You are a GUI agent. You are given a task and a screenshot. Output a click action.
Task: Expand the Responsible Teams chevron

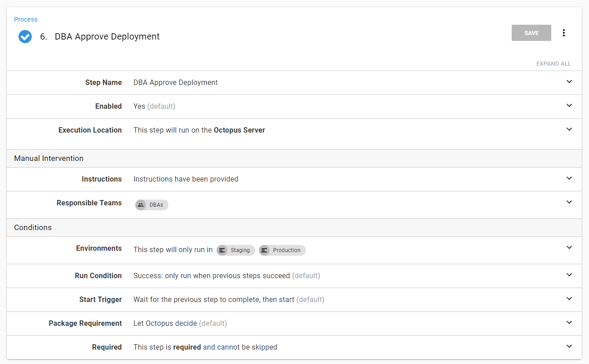[569, 202]
